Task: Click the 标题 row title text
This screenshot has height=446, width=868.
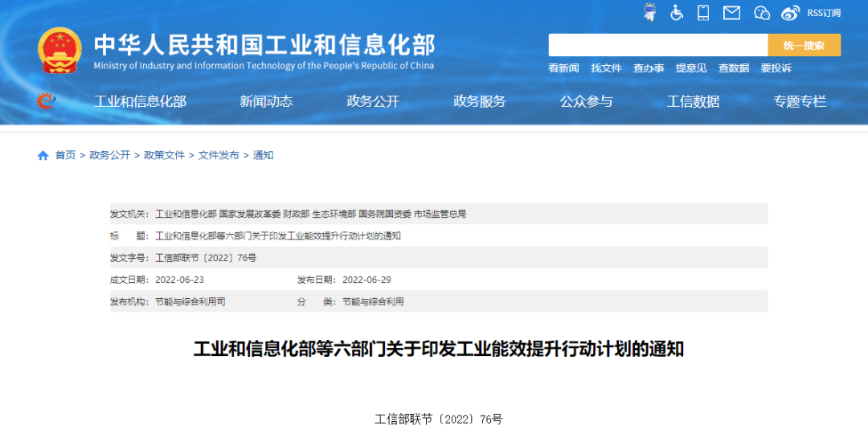Action: [278, 235]
